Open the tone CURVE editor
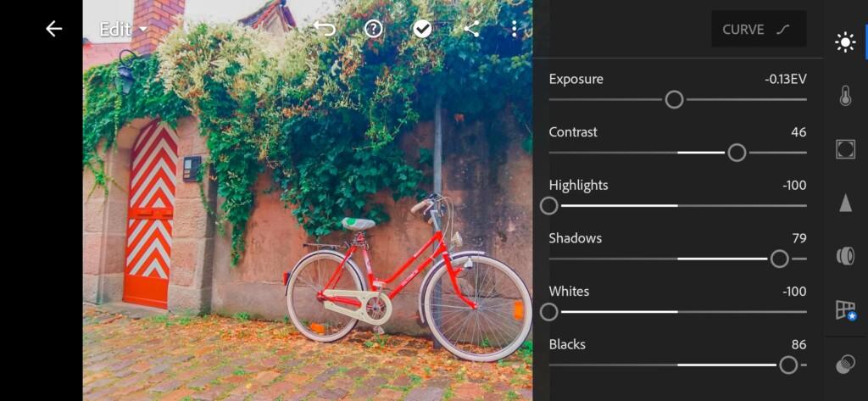Image resolution: width=868 pixels, height=401 pixels. click(x=759, y=30)
